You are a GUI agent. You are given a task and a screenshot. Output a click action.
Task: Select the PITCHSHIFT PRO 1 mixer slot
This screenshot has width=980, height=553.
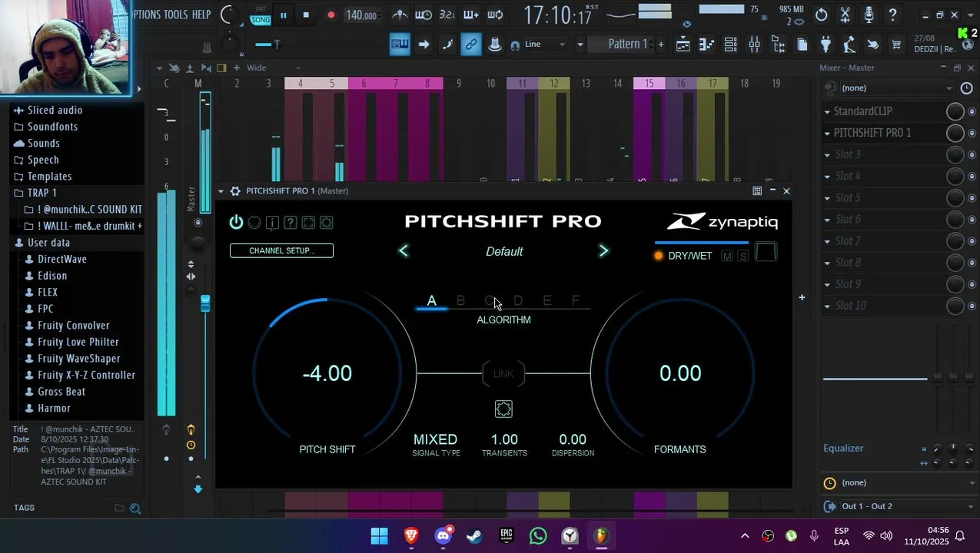pyautogui.click(x=872, y=133)
